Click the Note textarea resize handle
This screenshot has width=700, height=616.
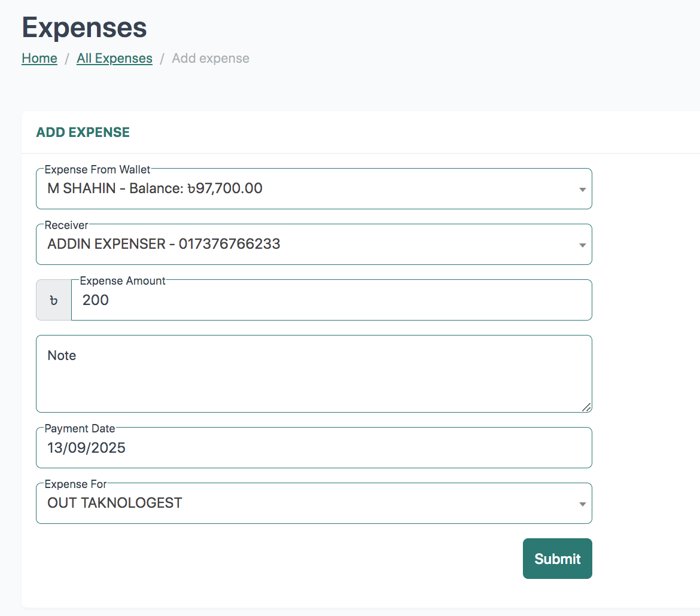[x=586, y=407]
